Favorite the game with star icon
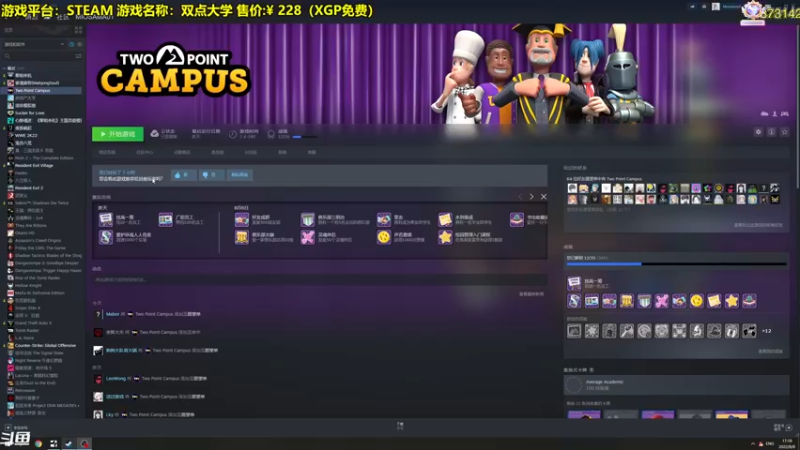This screenshot has width=800, height=450. coord(785,132)
